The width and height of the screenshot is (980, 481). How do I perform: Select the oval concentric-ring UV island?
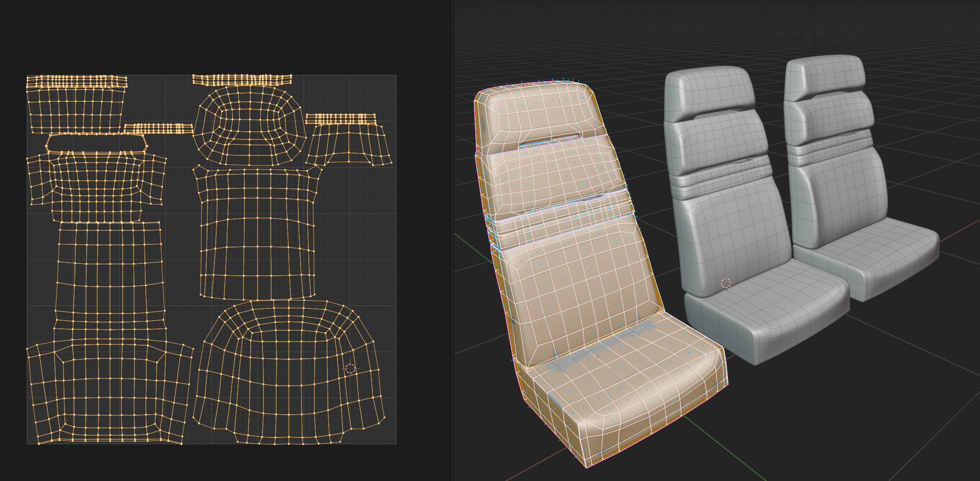[x=249, y=125]
